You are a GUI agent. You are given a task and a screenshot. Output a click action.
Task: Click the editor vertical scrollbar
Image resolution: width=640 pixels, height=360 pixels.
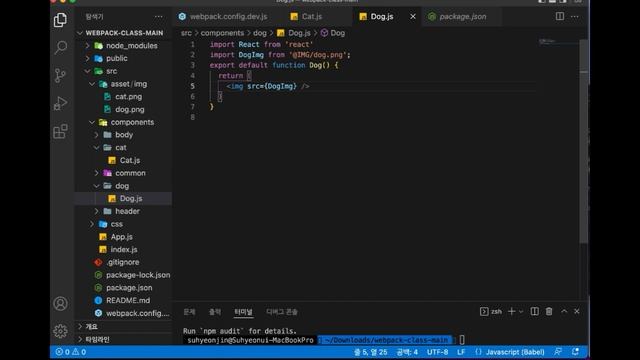584,141
